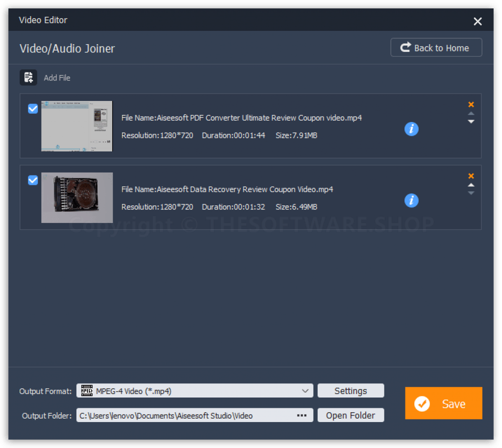Click the MPEG icon in Output Format
The width and height of the screenshot is (502, 448).
pos(87,391)
